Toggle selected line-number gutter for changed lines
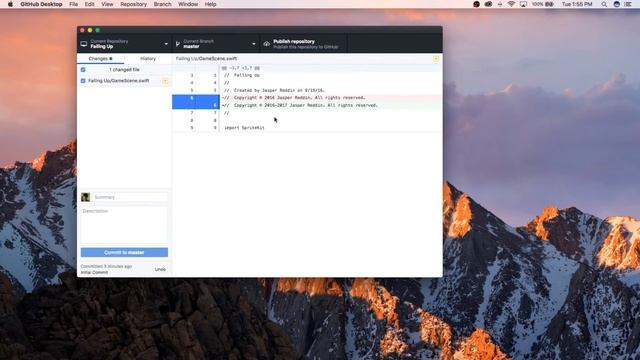 196,102
